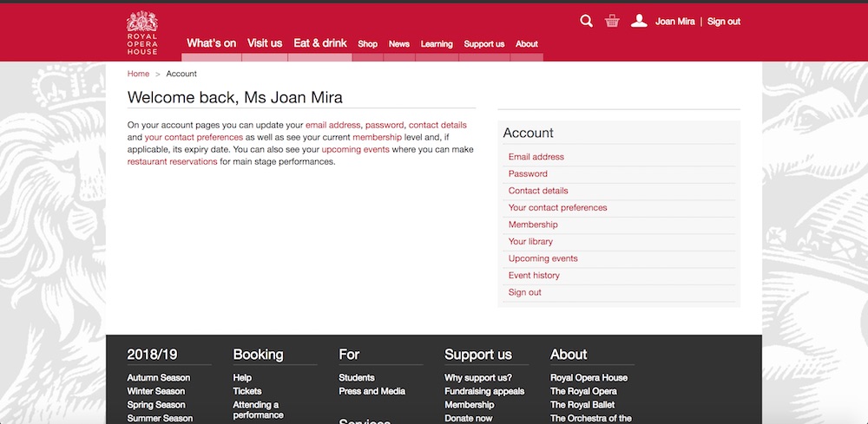Click Joan Mira account name in header
The width and height of the screenshot is (868, 424).
[x=674, y=22]
